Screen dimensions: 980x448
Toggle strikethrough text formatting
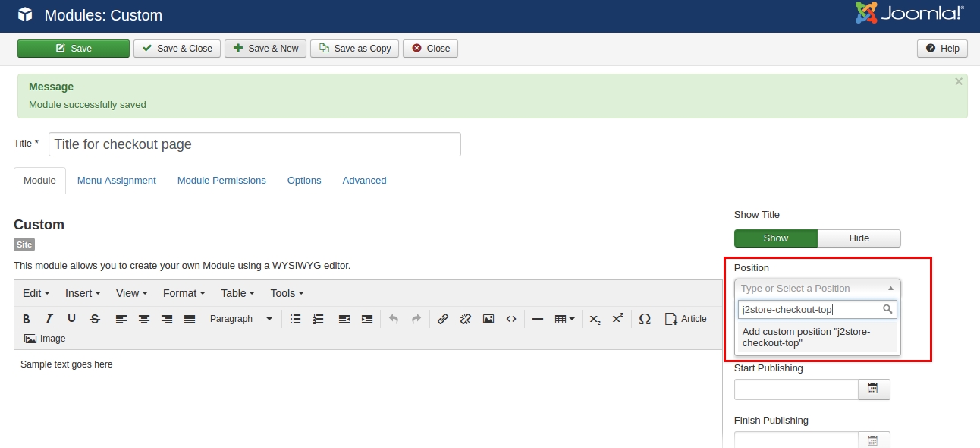click(x=94, y=319)
